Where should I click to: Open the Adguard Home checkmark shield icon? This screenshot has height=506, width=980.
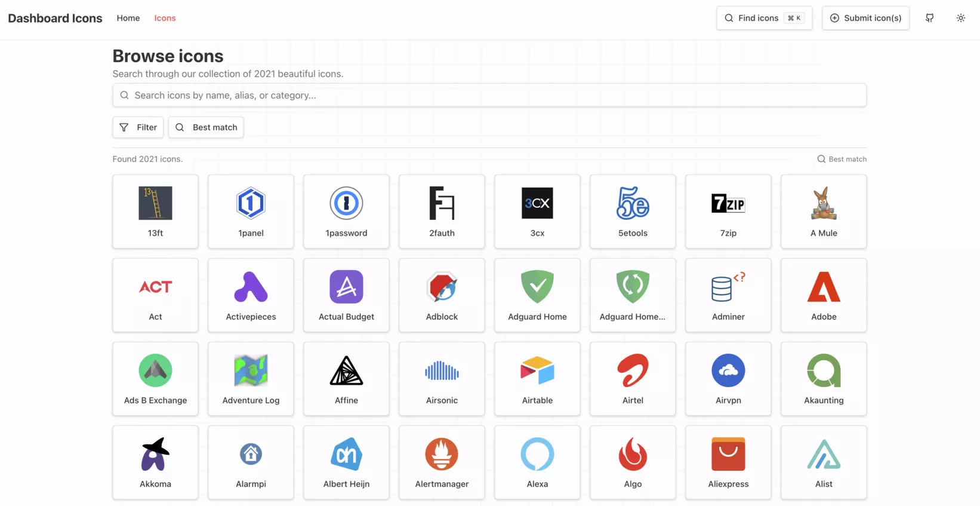click(537, 295)
